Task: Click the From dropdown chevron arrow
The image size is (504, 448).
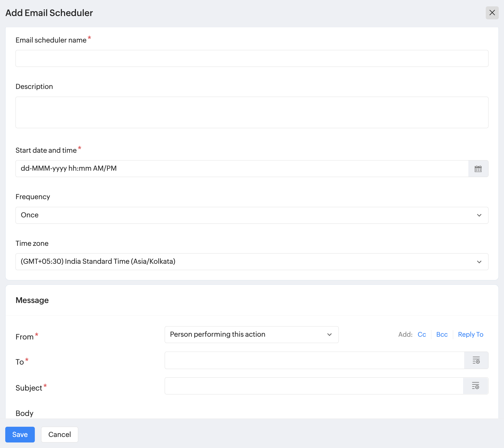Action: pyautogui.click(x=329, y=334)
